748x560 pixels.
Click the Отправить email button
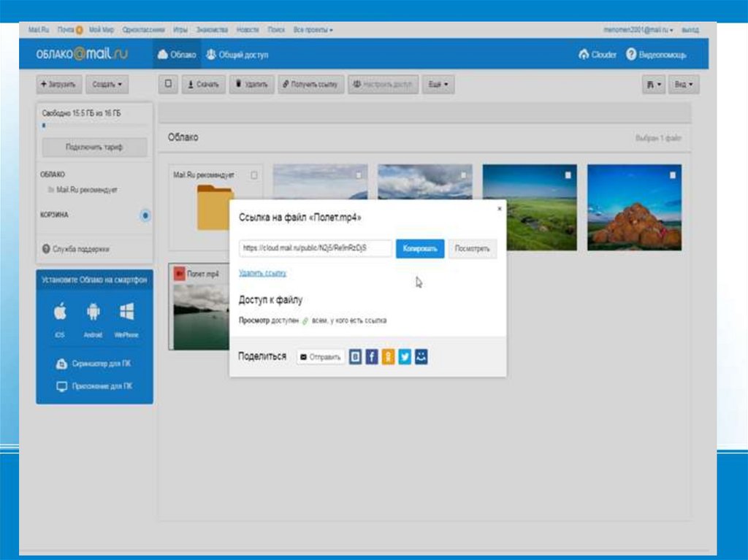pyautogui.click(x=321, y=357)
